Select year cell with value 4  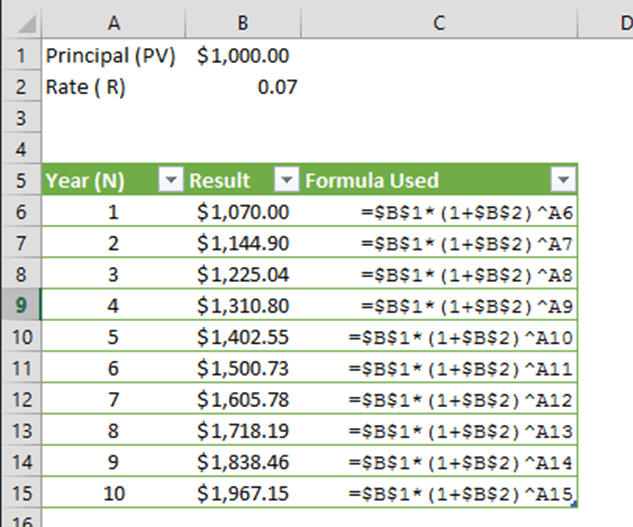pos(113,306)
